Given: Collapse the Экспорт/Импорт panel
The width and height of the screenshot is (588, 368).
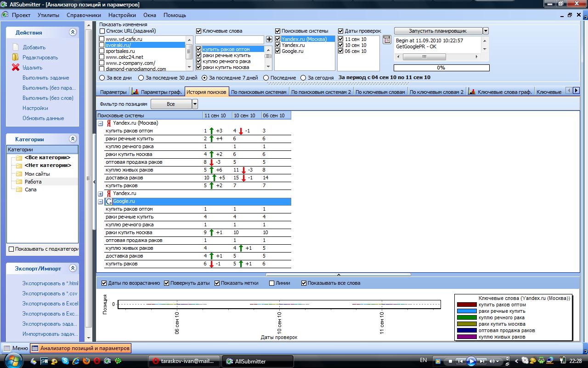Looking at the screenshot, I should (73, 268).
